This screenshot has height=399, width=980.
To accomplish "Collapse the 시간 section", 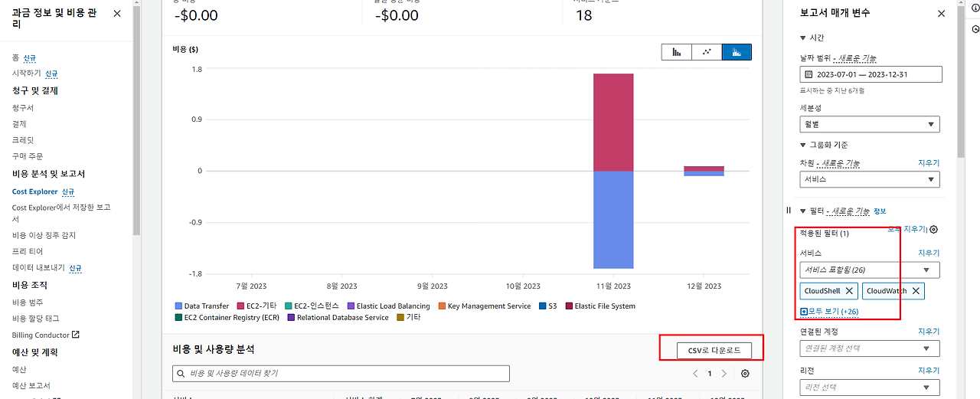I will [802, 38].
